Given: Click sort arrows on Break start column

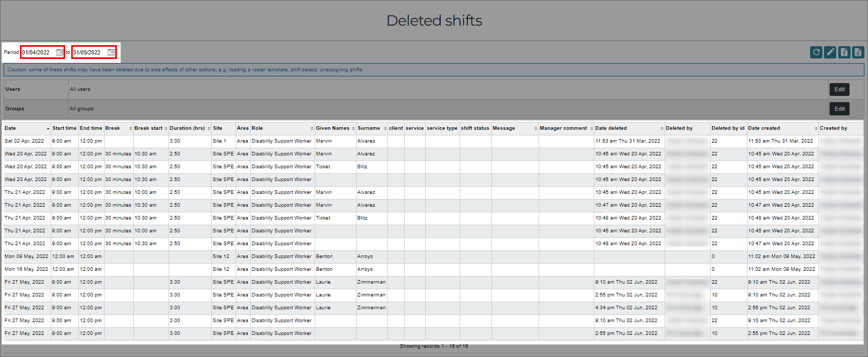Looking at the screenshot, I should [x=166, y=128].
